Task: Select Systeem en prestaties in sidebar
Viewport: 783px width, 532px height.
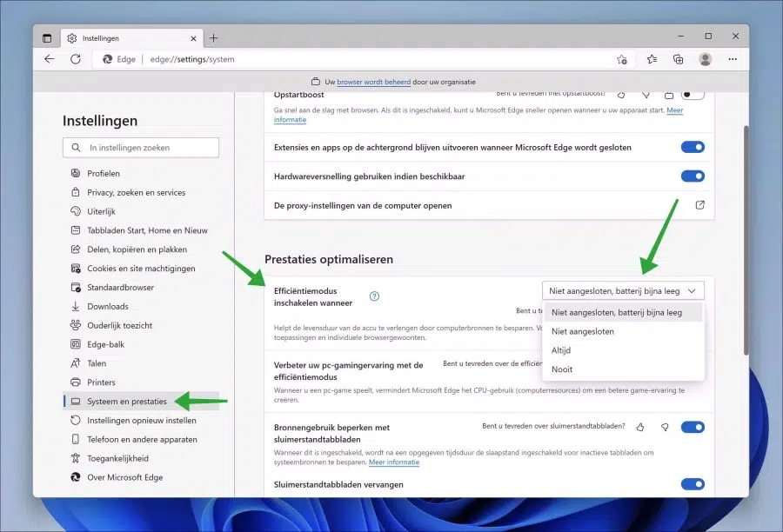Action: pos(141,402)
